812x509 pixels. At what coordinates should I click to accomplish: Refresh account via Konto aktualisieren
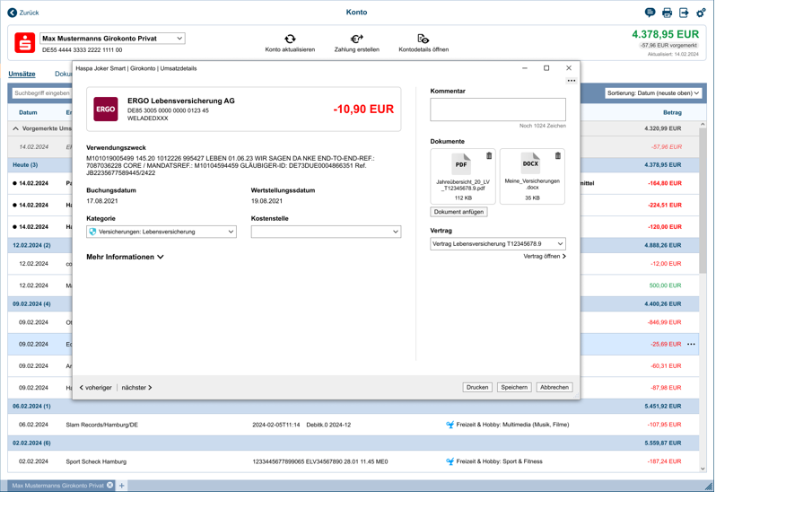[x=290, y=43]
